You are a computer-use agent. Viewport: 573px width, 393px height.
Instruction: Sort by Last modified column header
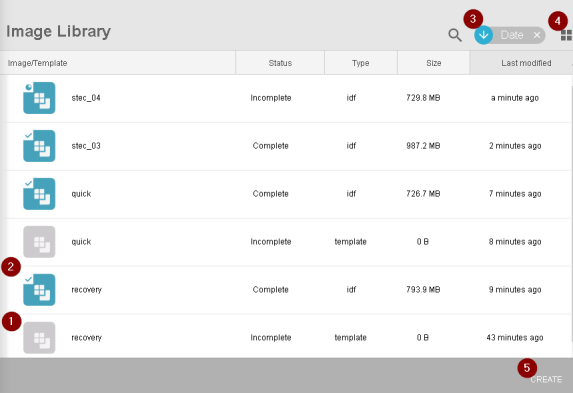(x=526, y=63)
